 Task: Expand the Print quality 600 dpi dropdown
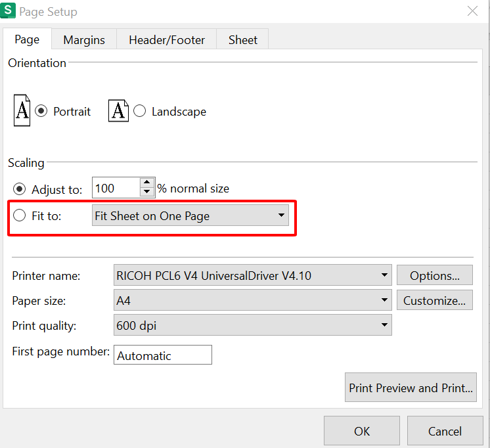pyautogui.click(x=253, y=325)
